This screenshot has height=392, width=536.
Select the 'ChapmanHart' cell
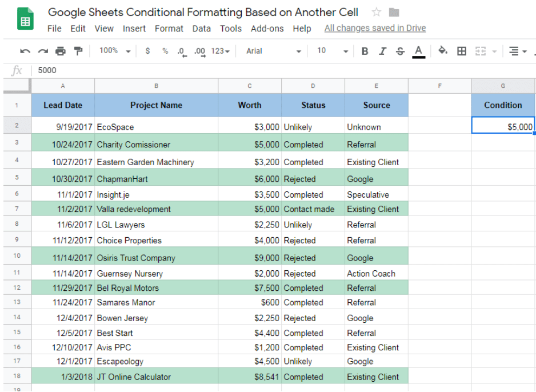[x=156, y=177]
